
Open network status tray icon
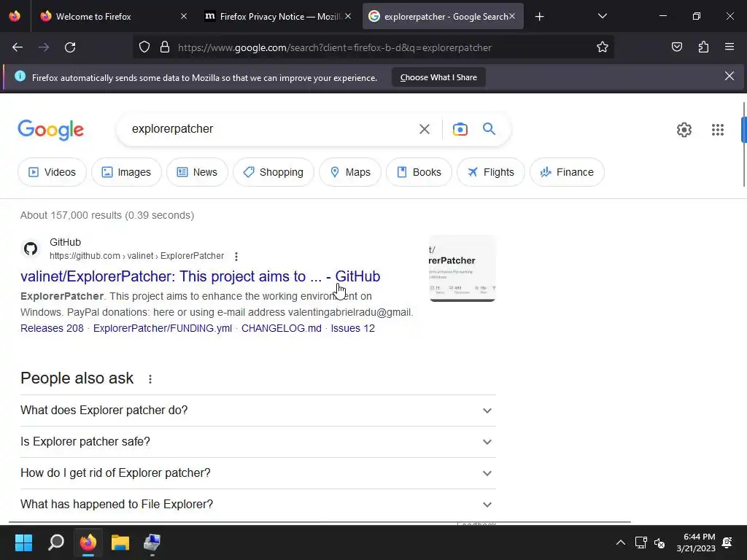pyautogui.click(x=640, y=542)
